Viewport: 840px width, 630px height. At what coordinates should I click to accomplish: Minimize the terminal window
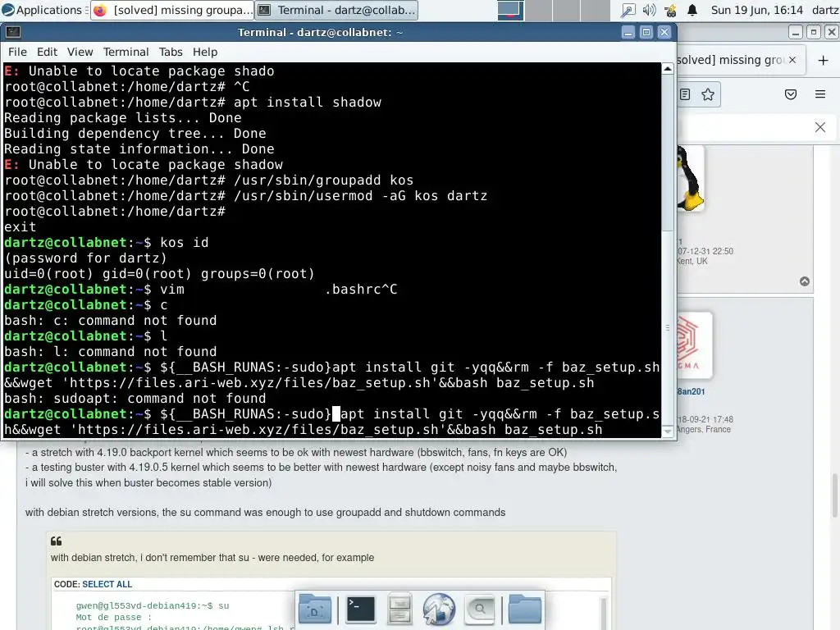628,32
